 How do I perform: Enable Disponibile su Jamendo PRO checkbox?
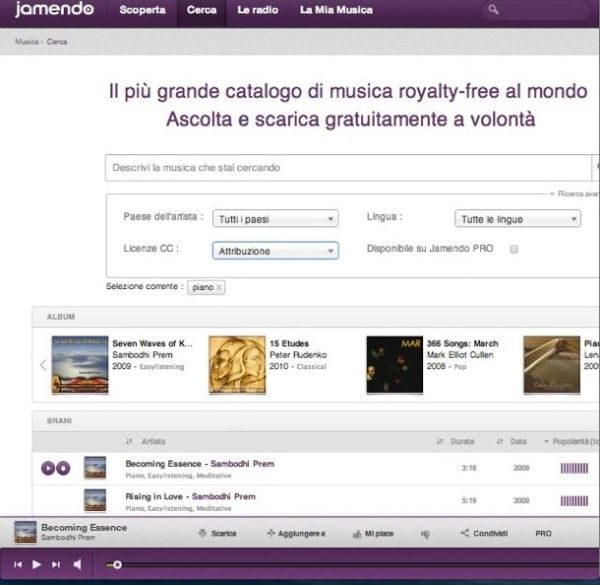(x=514, y=249)
